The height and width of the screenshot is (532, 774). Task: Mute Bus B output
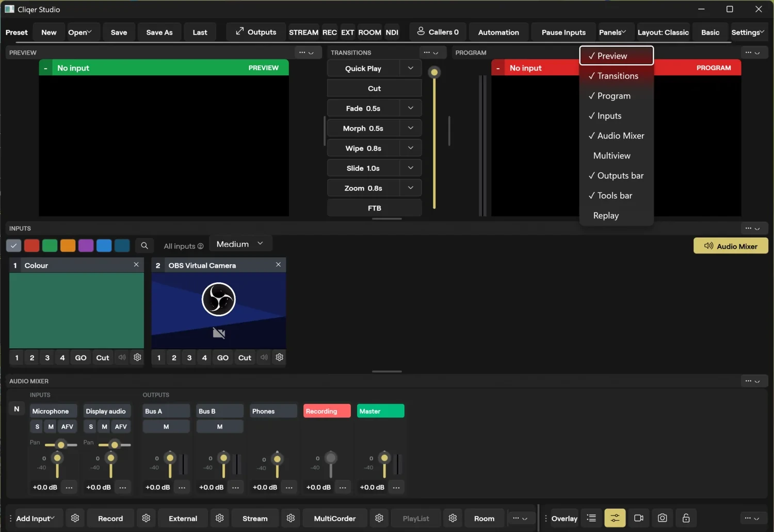(x=220, y=427)
